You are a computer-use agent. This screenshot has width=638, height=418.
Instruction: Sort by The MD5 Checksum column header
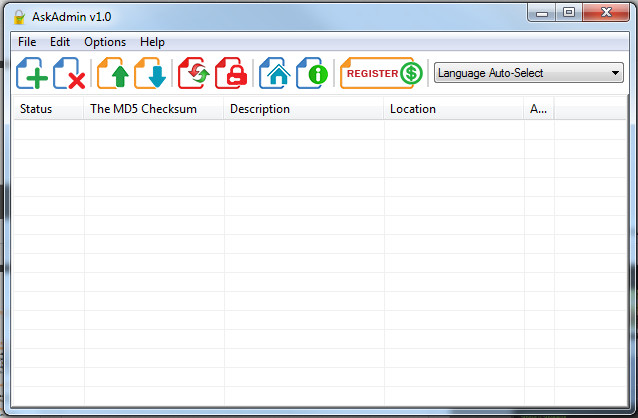point(154,109)
